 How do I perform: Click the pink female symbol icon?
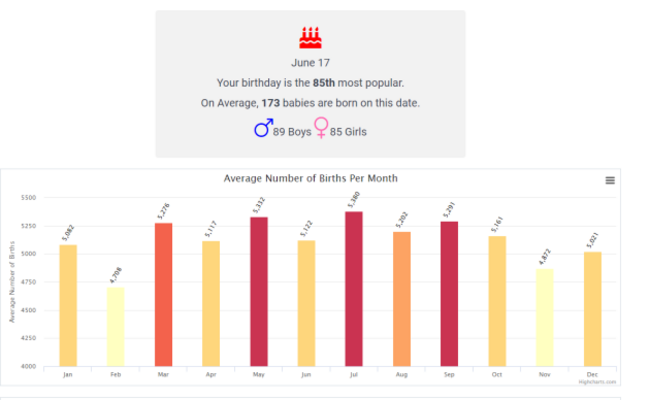point(322,128)
